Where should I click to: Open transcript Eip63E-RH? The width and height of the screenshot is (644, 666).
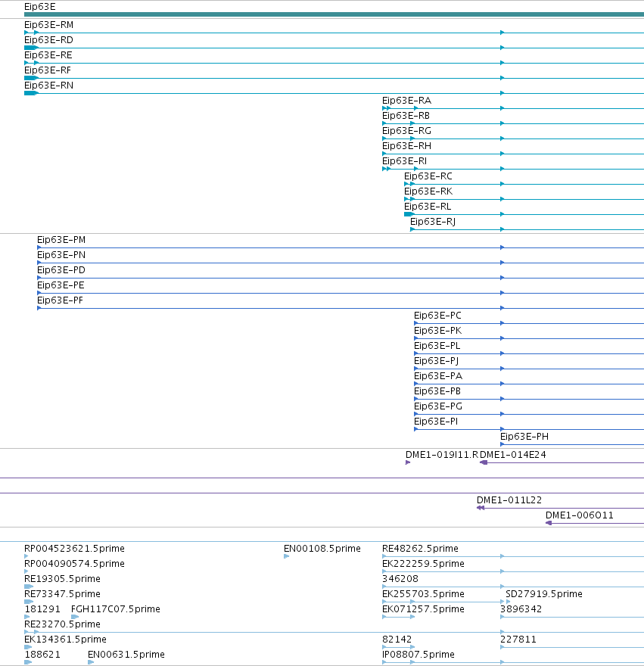point(406,146)
